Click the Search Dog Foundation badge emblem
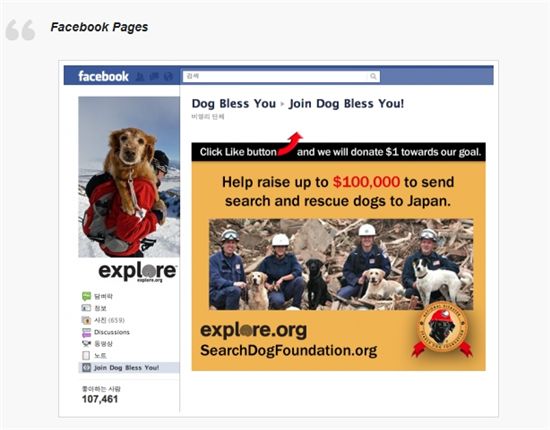550x430 pixels. 442,328
